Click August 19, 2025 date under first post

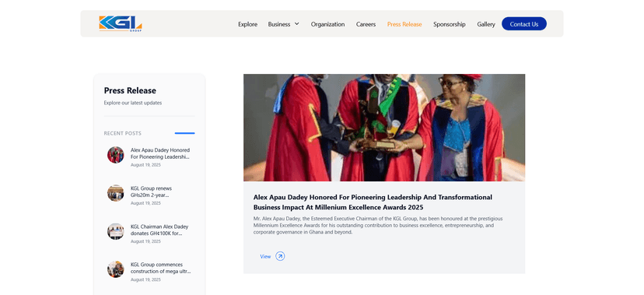coord(145,165)
